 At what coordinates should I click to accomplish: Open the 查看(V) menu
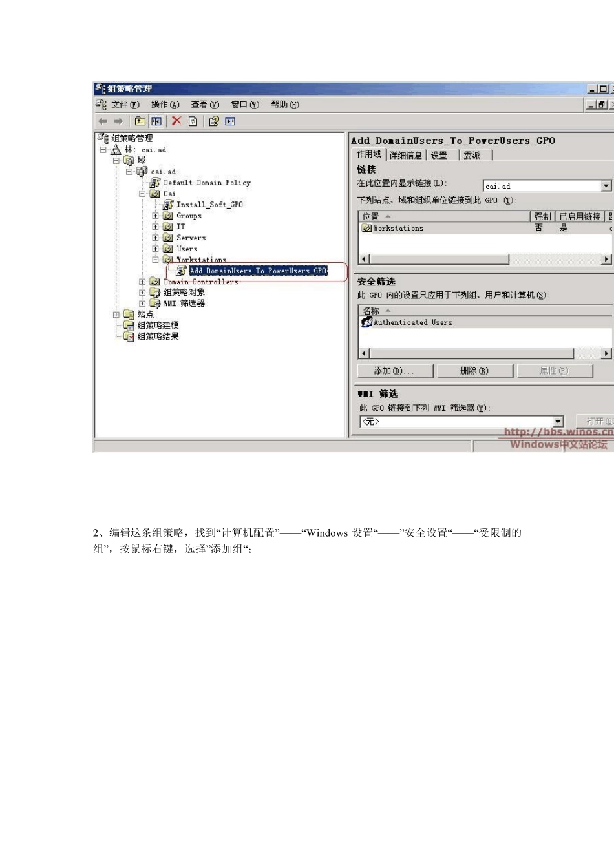[x=205, y=105]
